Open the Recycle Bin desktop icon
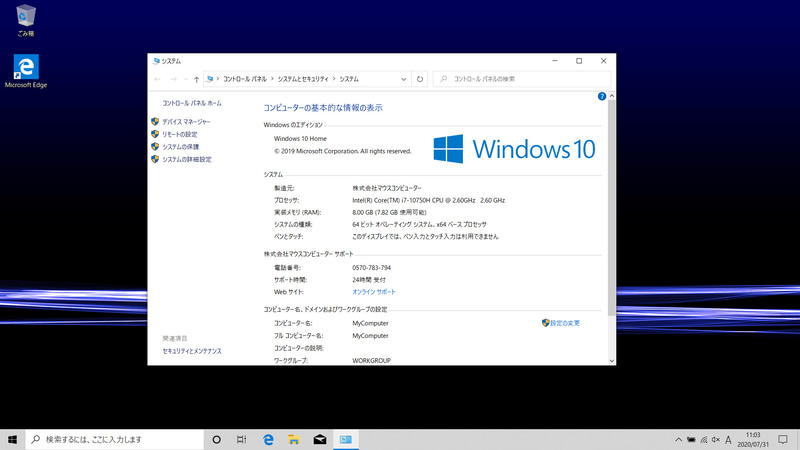 click(26, 20)
